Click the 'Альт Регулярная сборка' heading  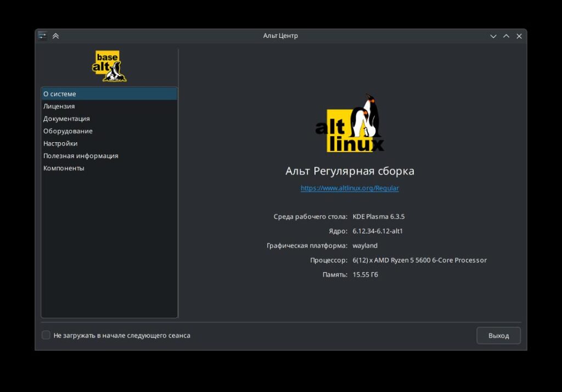tap(350, 171)
